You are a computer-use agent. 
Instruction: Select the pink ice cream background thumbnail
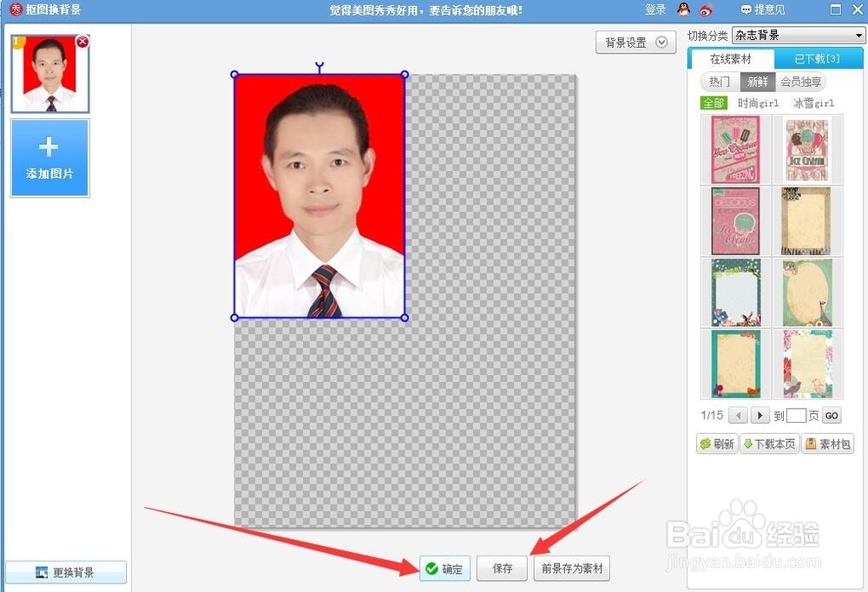click(x=734, y=148)
